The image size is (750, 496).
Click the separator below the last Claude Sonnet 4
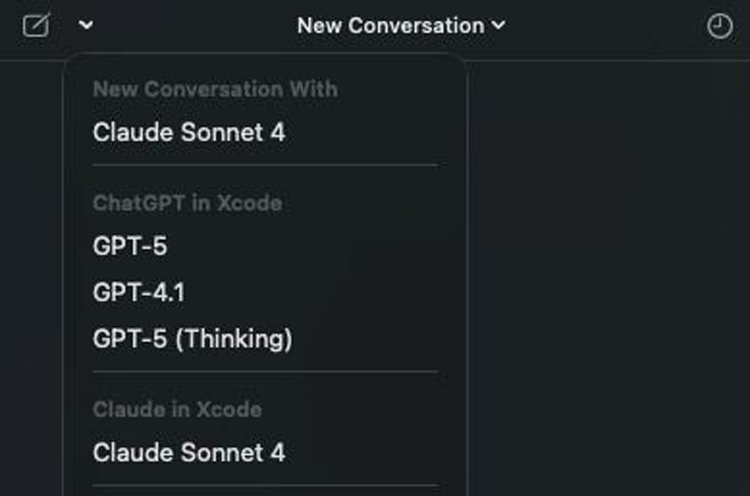(x=265, y=486)
